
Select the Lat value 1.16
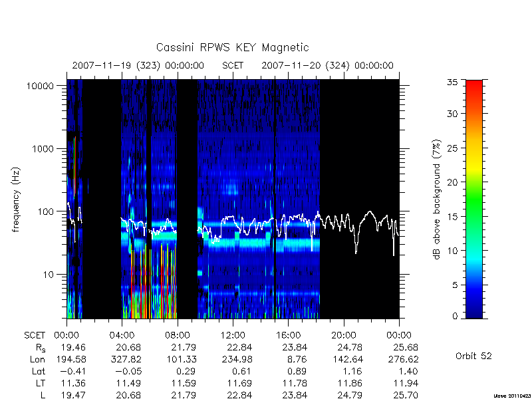point(353,371)
